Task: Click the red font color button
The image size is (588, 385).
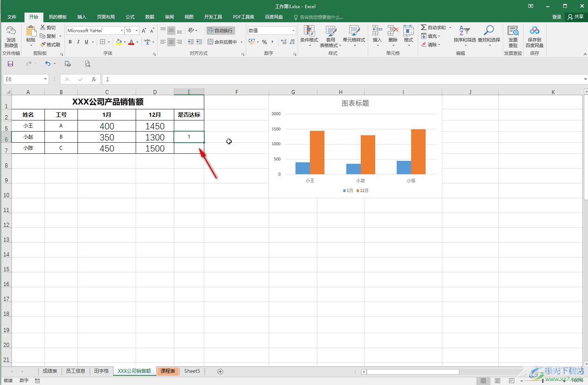Action: point(131,42)
